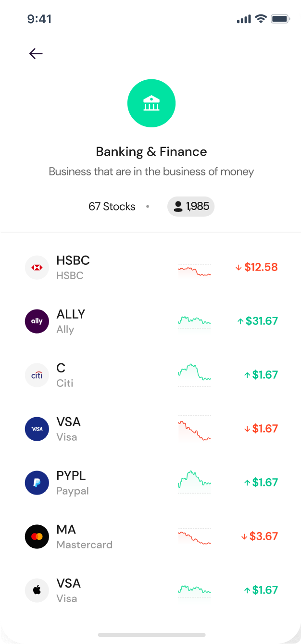The image size is (301, 644).
Task: Select the Mastercard logo icon
Action: [37, 537]
